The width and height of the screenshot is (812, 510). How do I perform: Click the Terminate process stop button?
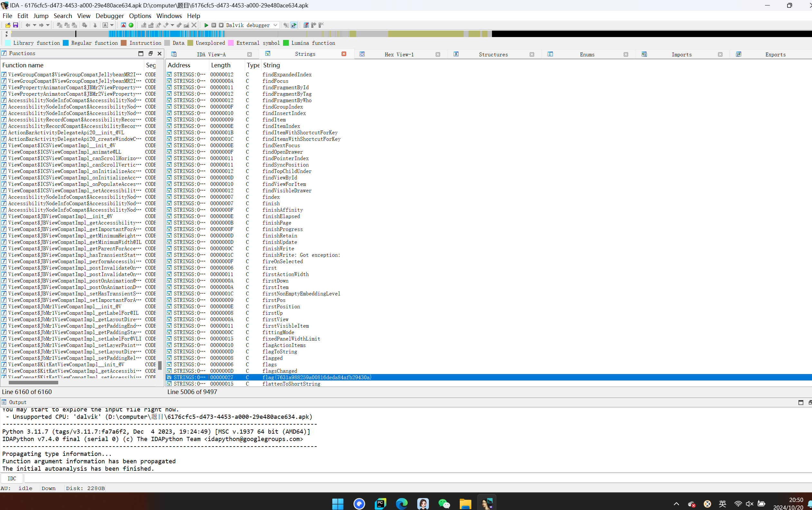pyautogui.click(x=221, y=25)
